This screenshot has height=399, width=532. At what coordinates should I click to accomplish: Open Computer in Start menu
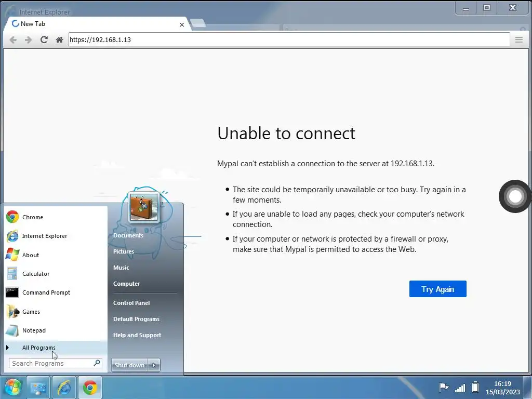tap(127, 284)
